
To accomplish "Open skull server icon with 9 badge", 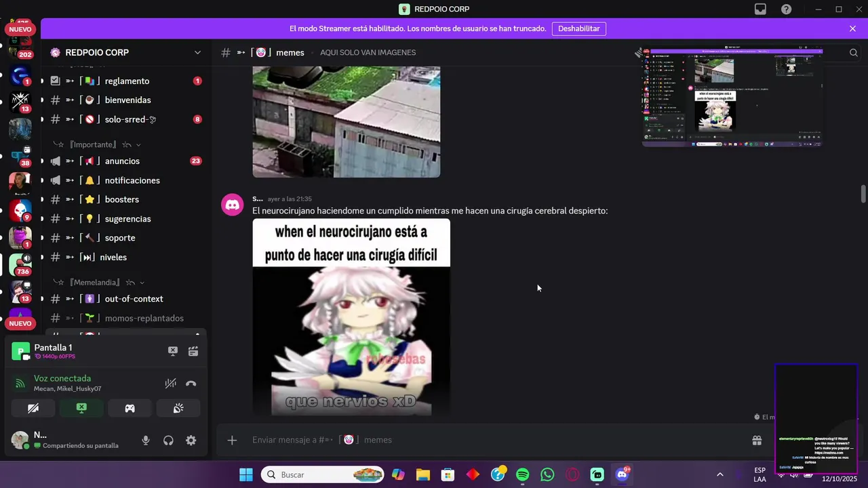I will click(20, 210).
